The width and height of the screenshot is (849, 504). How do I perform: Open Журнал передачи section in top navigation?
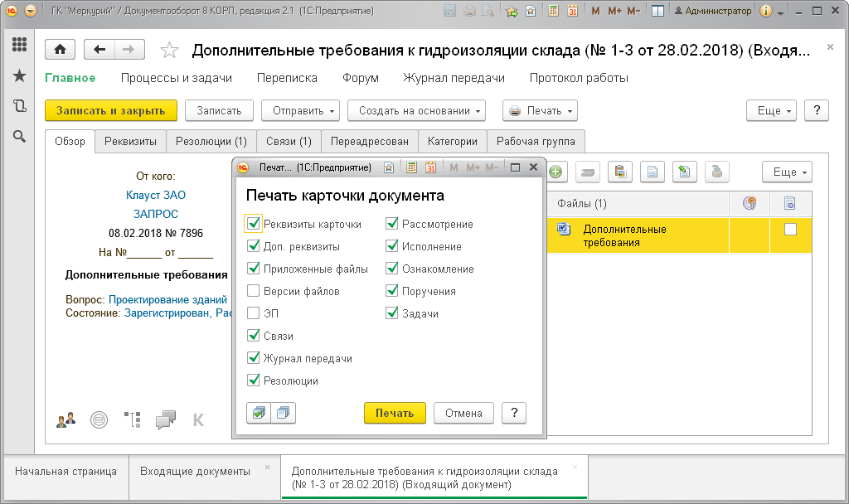tap(454, 78)
